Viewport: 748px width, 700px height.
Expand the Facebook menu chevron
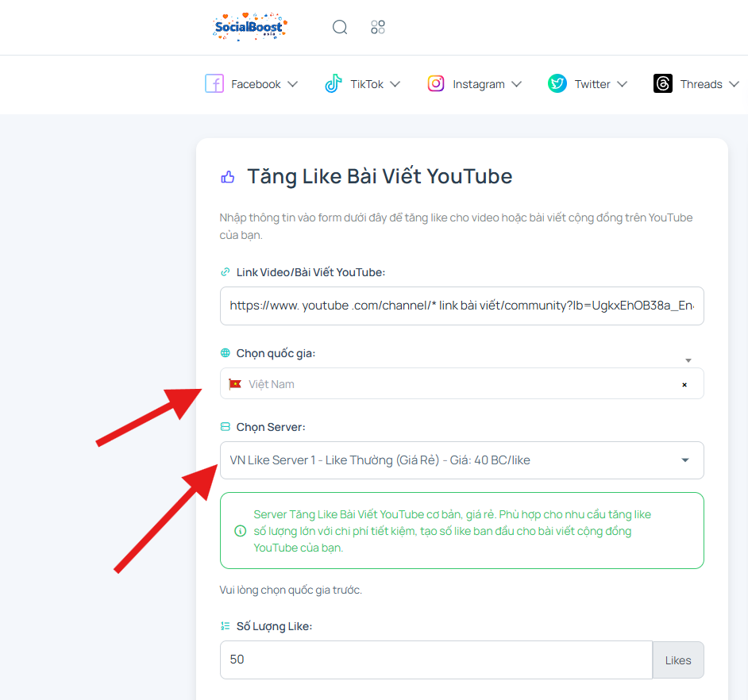[x=293, y=84]
